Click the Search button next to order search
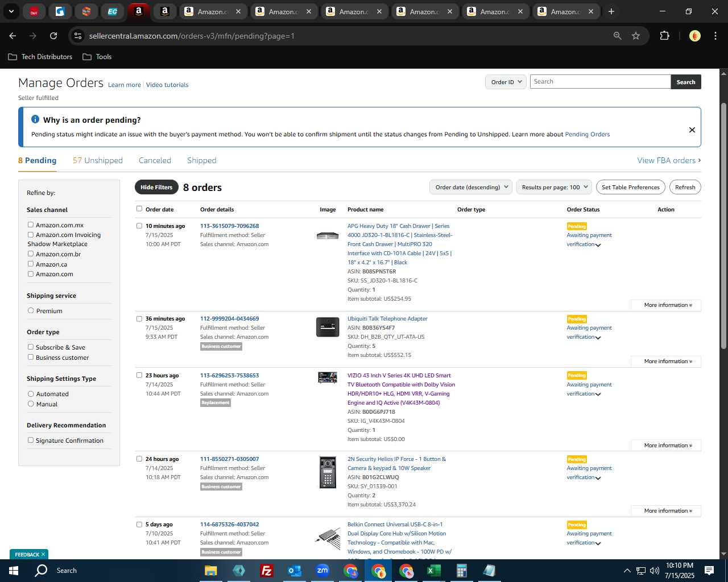Screen dimensions: 728x582 click(x=686, y=82)
